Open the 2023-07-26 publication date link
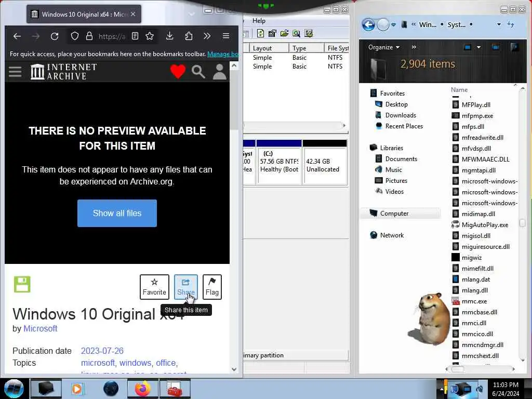The width and height of the screenshot is (532, 399). [x=102, y=351]
